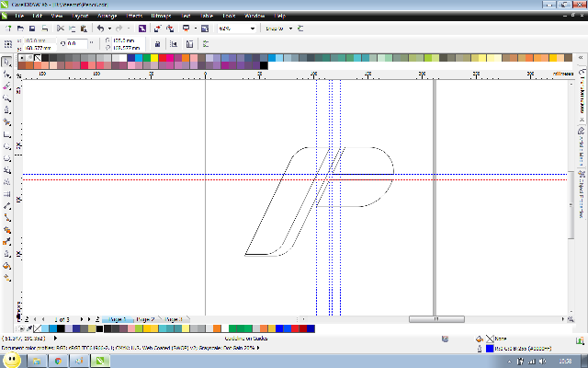The image size is (588, 368).
Task: Click the Undo arrow icon
Action: click(x=100, y=29)
